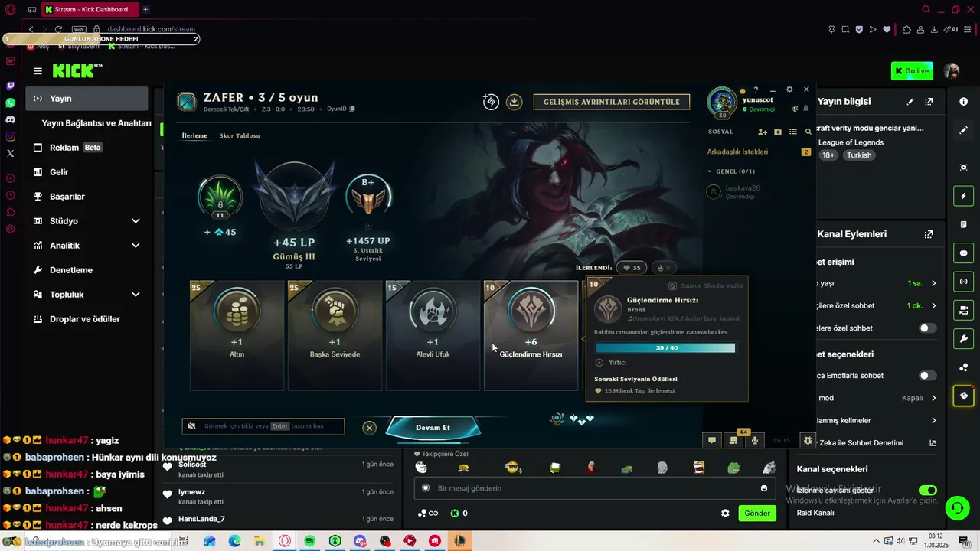Open League client notifications bell
Viewport: 980px width, 551px height.
click(805, 109)
